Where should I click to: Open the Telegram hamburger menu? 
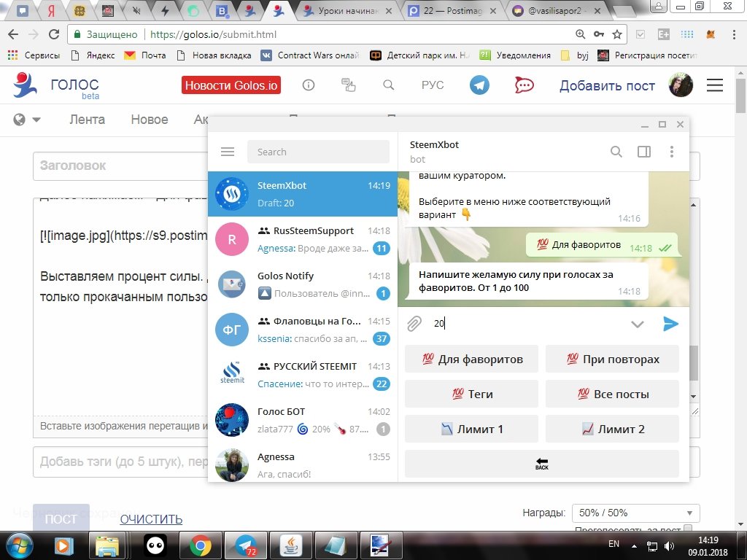pyautogui.click(x=228, y=152)
